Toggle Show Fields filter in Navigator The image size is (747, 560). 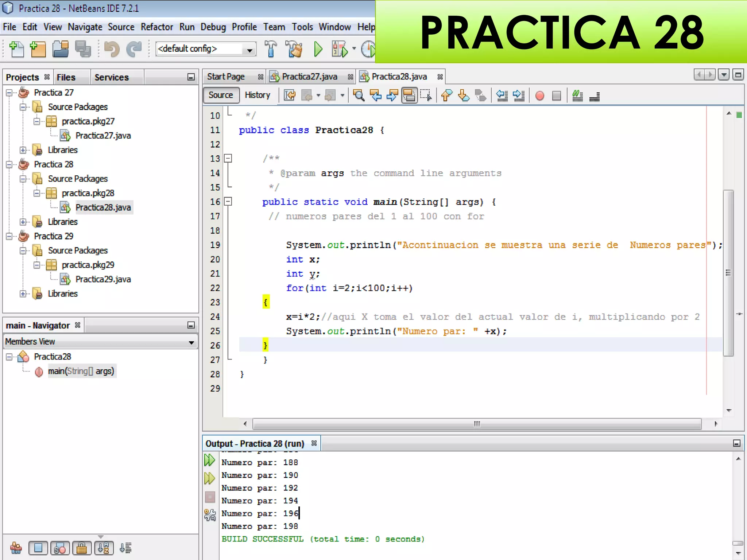(38, 548)
